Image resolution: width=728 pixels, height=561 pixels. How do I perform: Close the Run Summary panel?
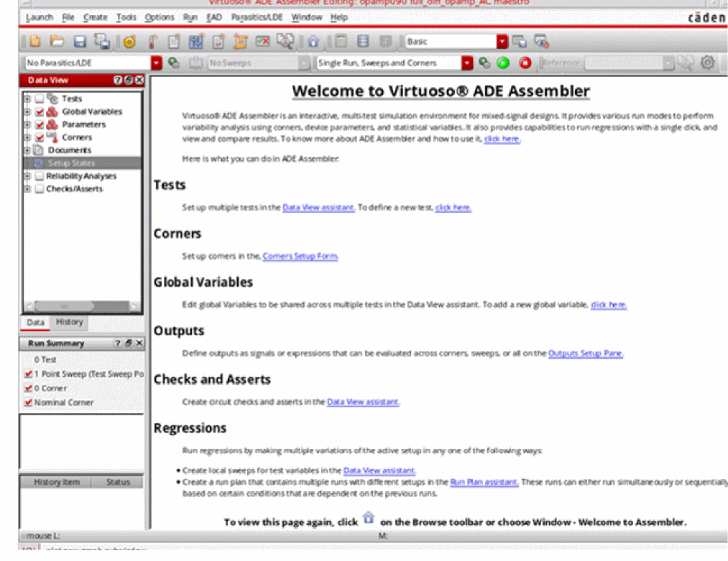click(x=139, y=343)
